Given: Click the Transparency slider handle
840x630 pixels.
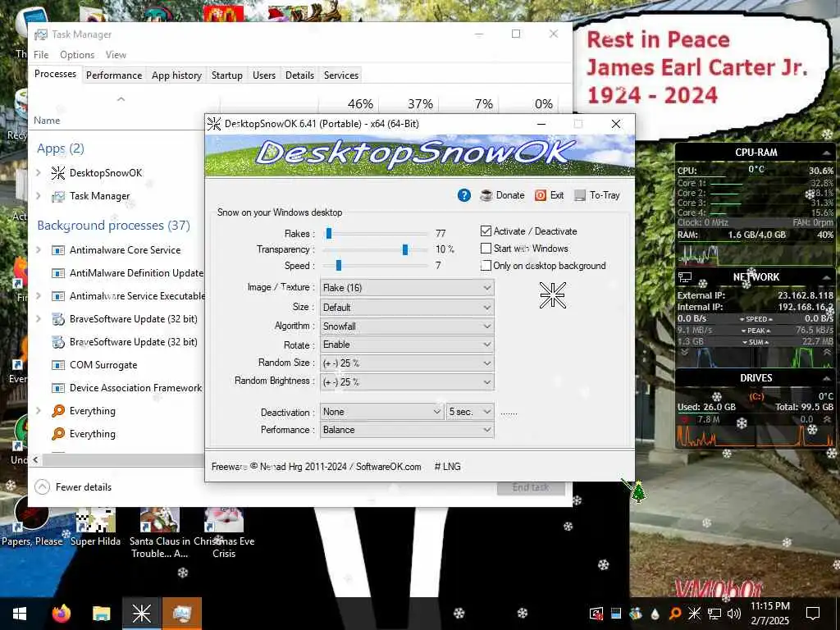Looking at the screenshot, I should pyautogui.click(x=405, y=249).
